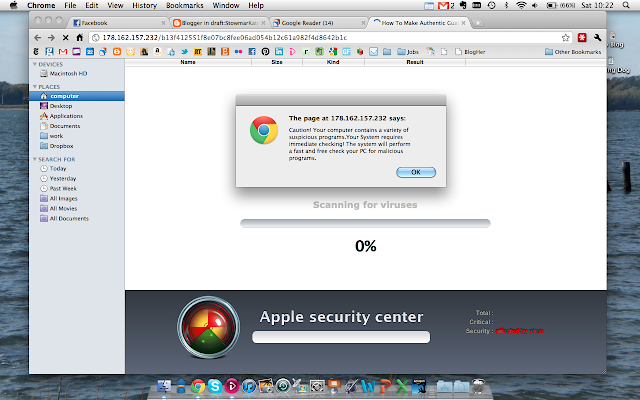640x400 pixels.
Task: Collapse the DEVICES section
Action: (x=35, y=64)
